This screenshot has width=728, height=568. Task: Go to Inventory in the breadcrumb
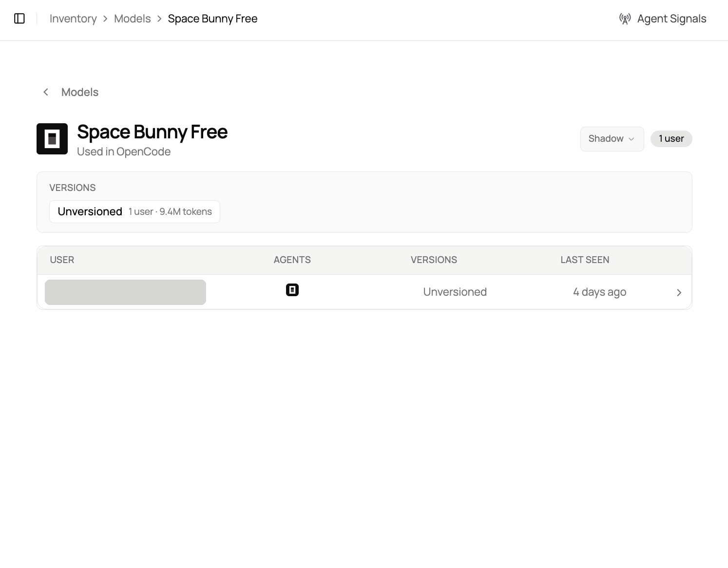(x=73, y=19)
